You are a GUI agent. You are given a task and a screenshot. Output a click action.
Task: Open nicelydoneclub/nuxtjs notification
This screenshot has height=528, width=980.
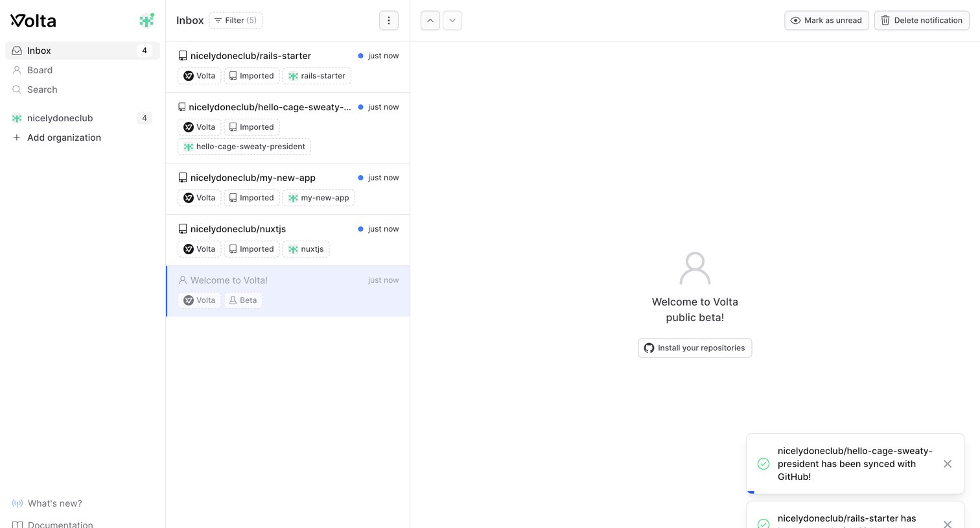288,240
